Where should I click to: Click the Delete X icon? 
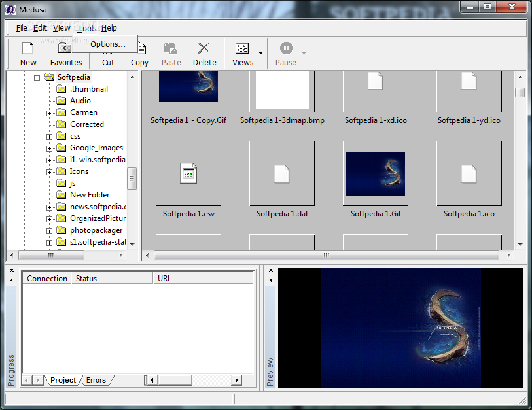[x=204, y=48]
